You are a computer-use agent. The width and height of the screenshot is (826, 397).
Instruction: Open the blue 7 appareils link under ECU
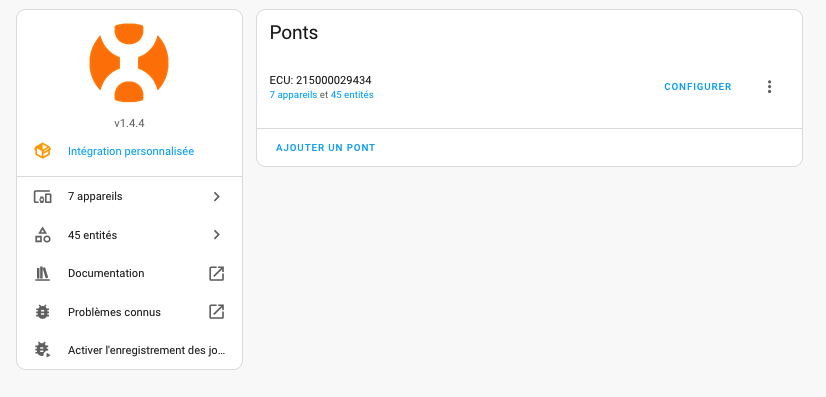click(x=293, y=95)
